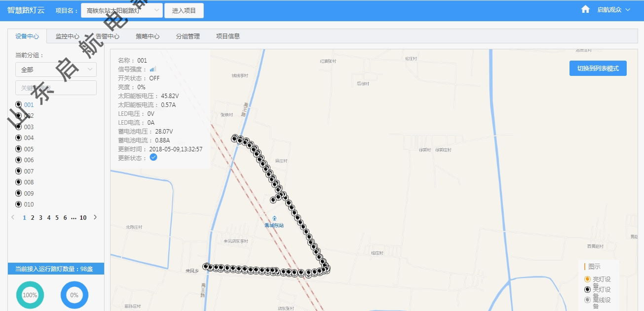
Task: Open the 启航观众 user menu
Action: coord(614,10)
